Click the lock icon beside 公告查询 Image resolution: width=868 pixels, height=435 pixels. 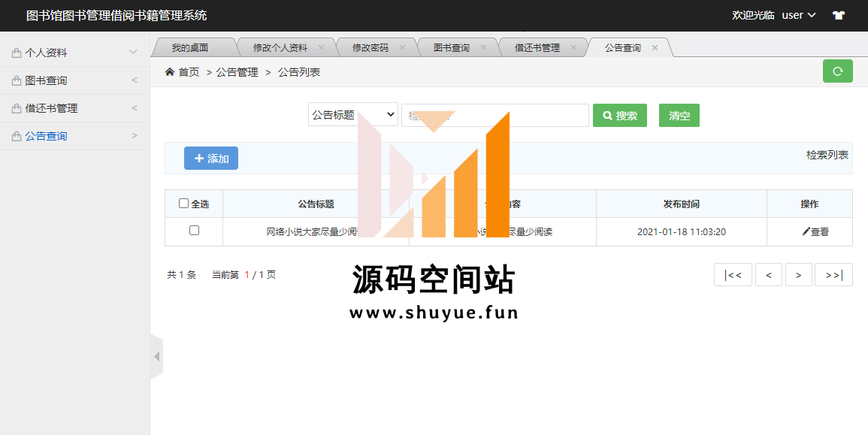tap(17, 136)
